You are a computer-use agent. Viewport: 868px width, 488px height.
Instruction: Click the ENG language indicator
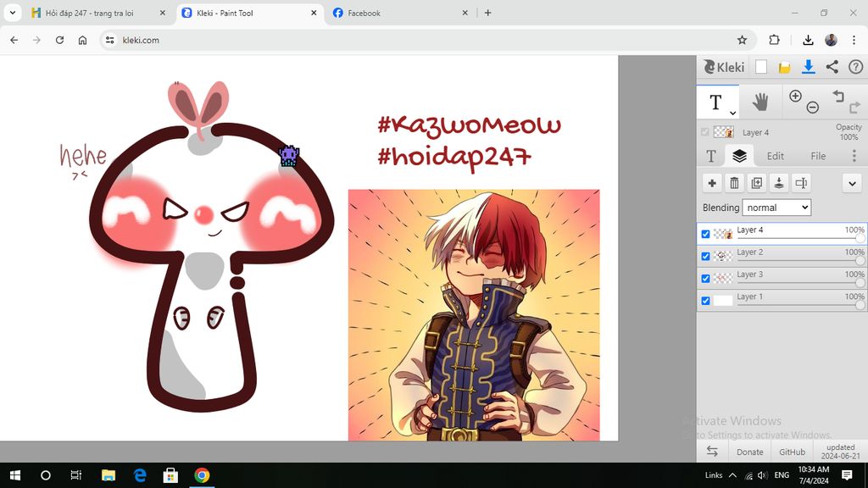tap(782, 474)
